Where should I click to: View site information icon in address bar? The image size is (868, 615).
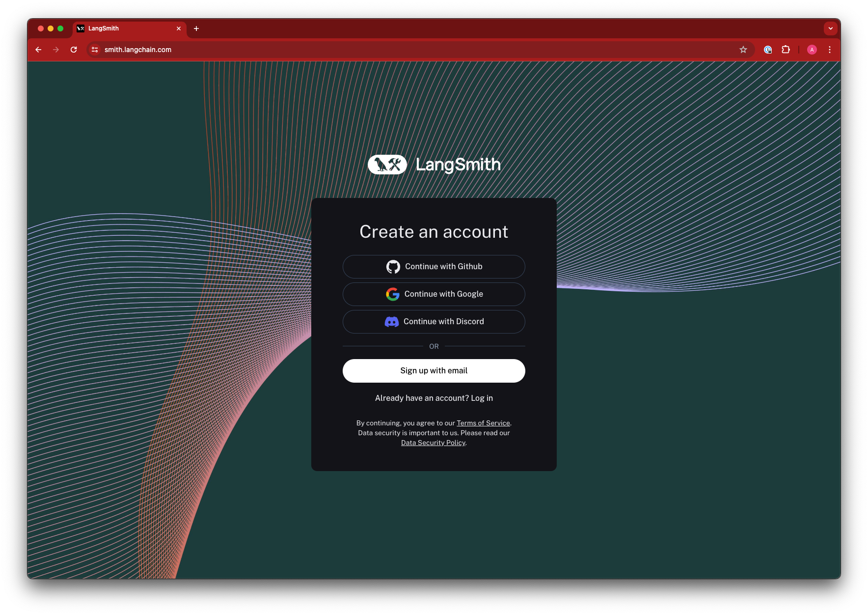coord(94,50)
